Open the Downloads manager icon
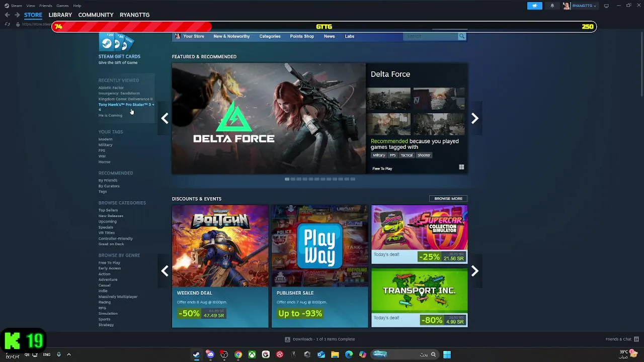The width and height of the screenshot is (644, 362). click(x=287, y=339)
